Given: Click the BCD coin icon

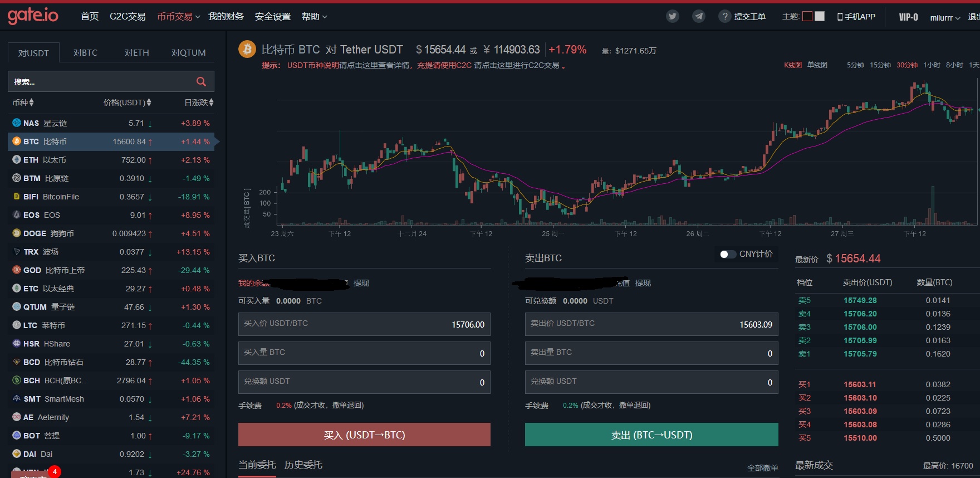Looking at the screenshot, I should [17, 362].
